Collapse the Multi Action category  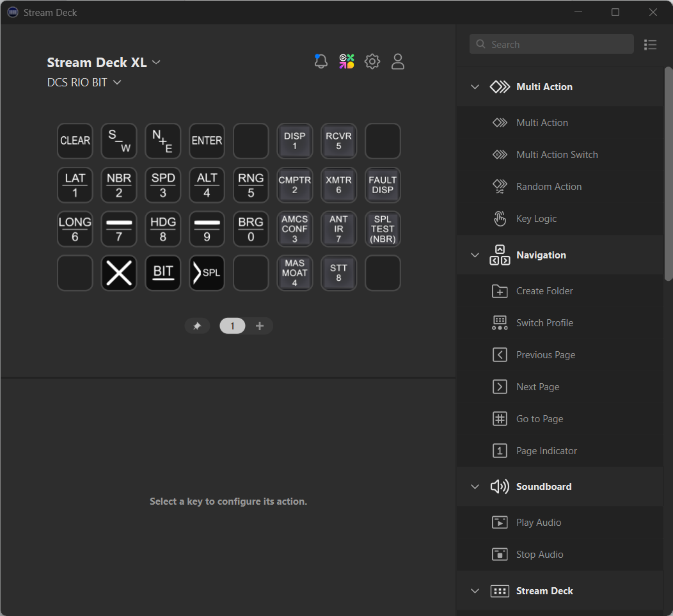pyautogui.click(x=475, y=86)
